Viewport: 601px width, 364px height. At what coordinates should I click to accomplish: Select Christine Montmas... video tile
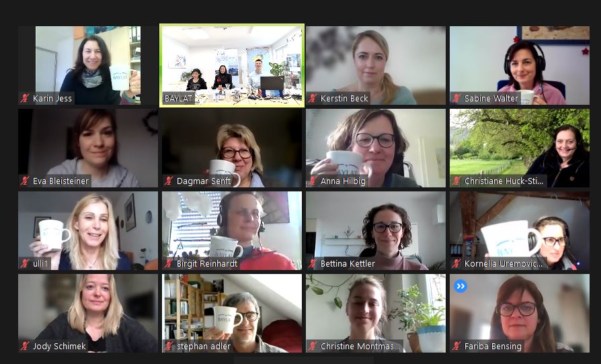click(x=376, y=314)
